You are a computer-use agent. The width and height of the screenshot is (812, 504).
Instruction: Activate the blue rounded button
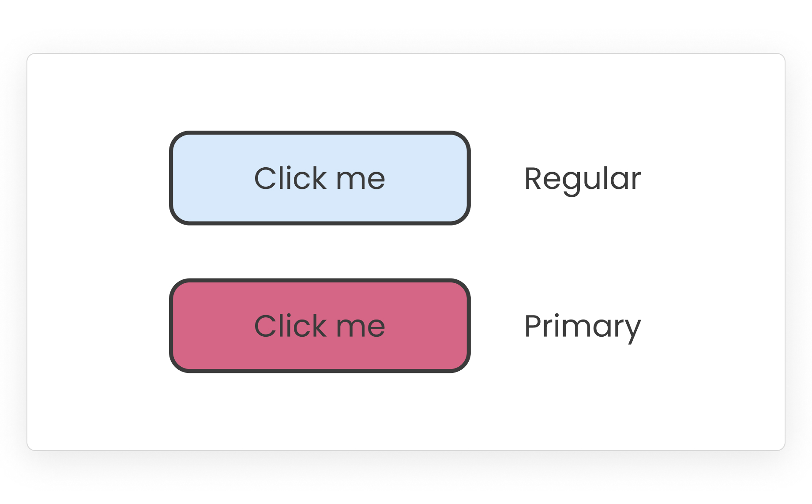pyautogui.click(x=320, y=178)
